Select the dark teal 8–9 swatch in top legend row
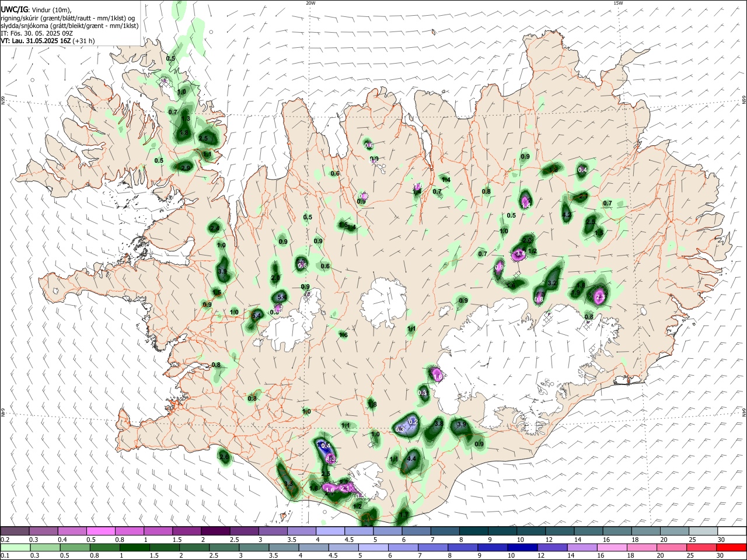This screenshot has width=747, height=560. coord(473,531)
